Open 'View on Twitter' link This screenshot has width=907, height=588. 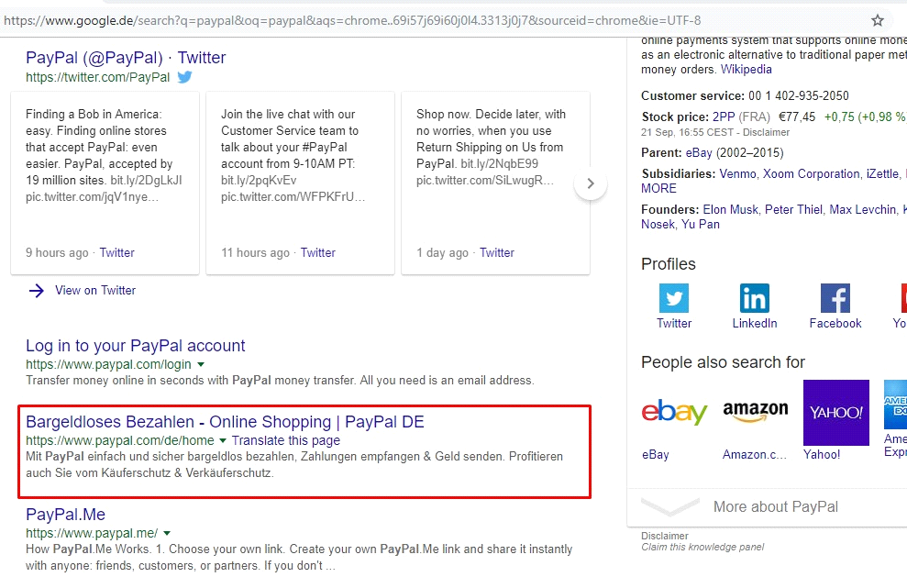coord(94,290)
